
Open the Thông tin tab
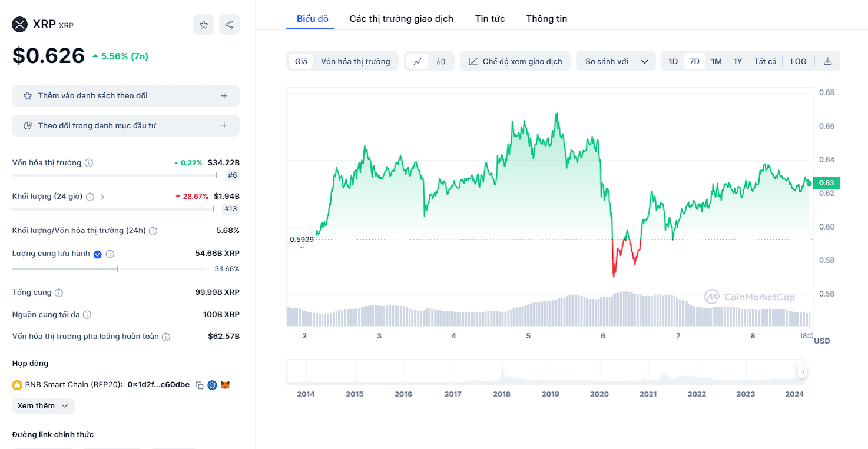tap(547, 19)
